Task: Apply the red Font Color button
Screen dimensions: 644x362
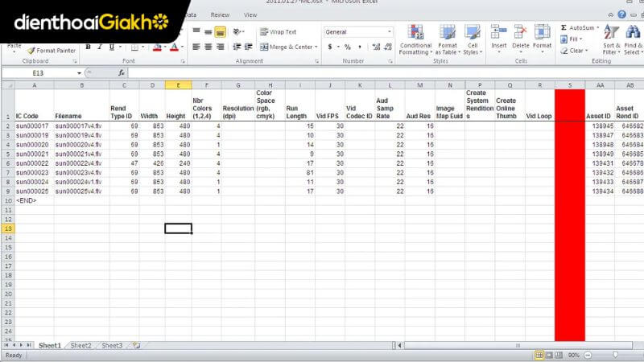Action: coord(174,47)
